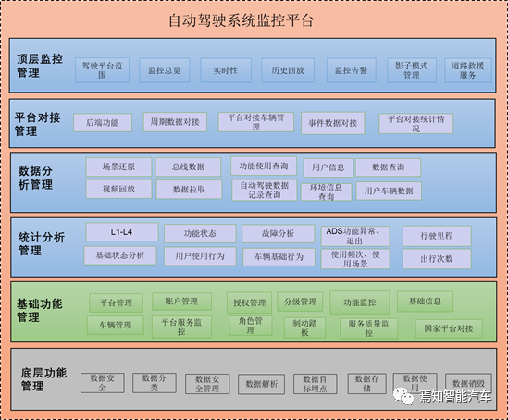The image size is (508, 420).
Task: Open the 道路救援服务 box
Action: point(468,70)
